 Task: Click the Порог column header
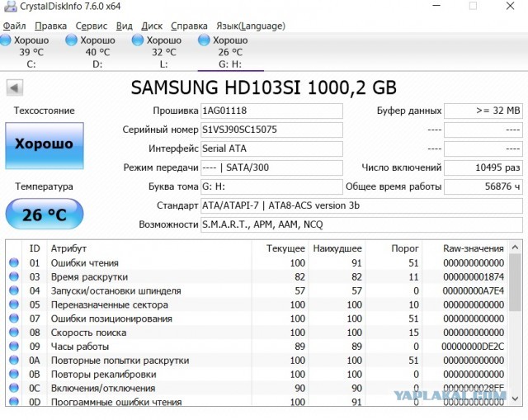pyautogui.click(x=394, y=248)
